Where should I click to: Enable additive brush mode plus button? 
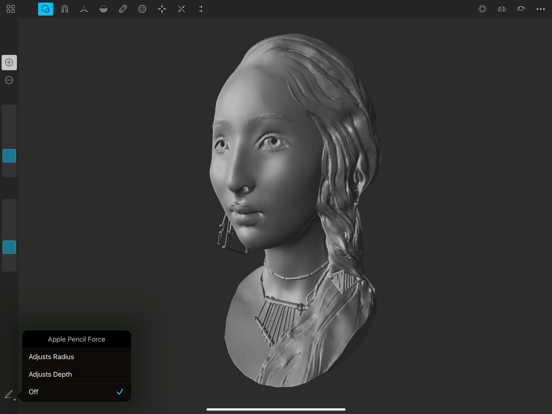click(x=9, y=63)
